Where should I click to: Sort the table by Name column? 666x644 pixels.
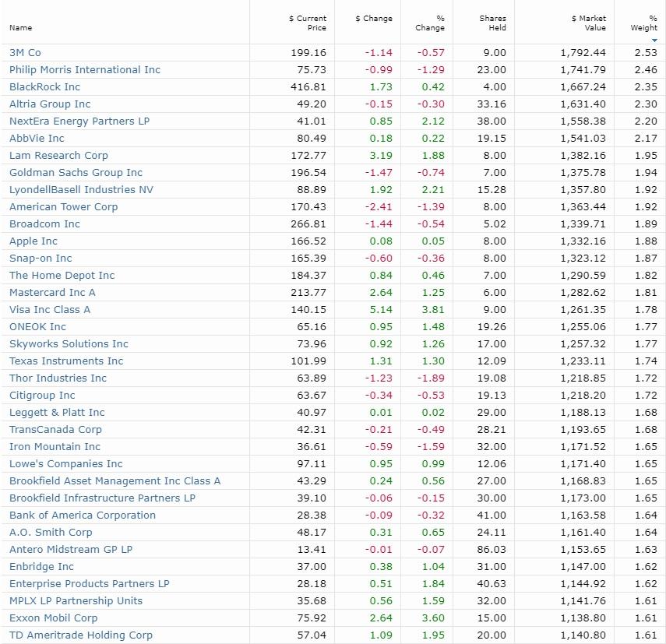tap(21, 27)
